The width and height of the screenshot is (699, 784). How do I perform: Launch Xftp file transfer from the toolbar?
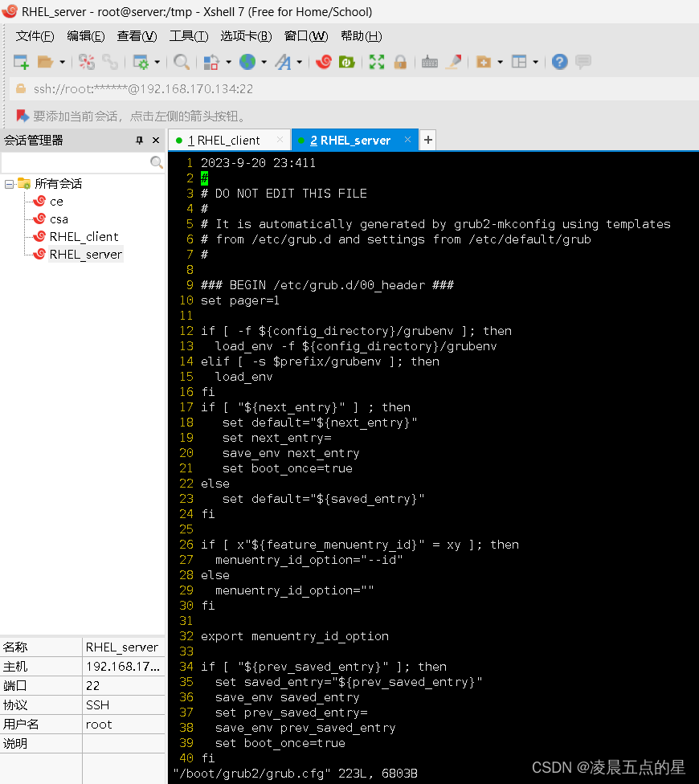click(347, 61)
